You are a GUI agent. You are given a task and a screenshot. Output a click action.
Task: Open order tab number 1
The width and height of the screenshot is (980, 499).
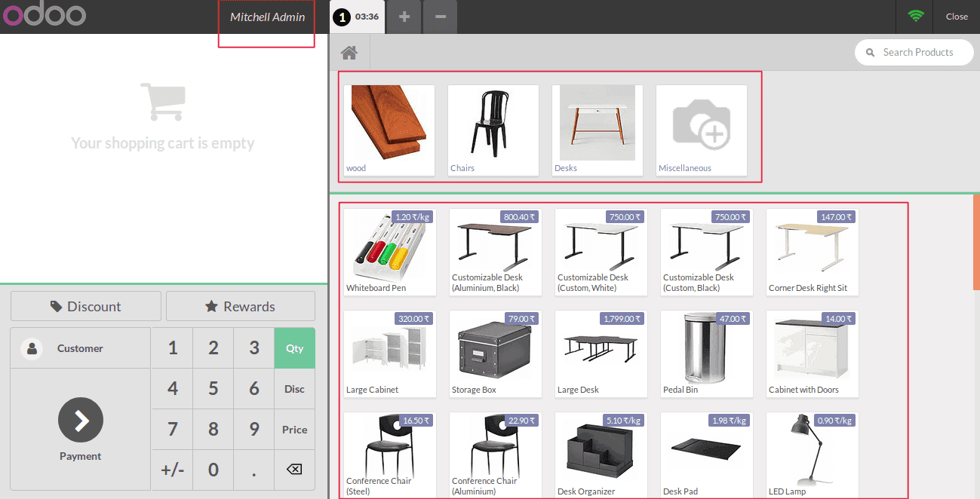pos(357,17)
